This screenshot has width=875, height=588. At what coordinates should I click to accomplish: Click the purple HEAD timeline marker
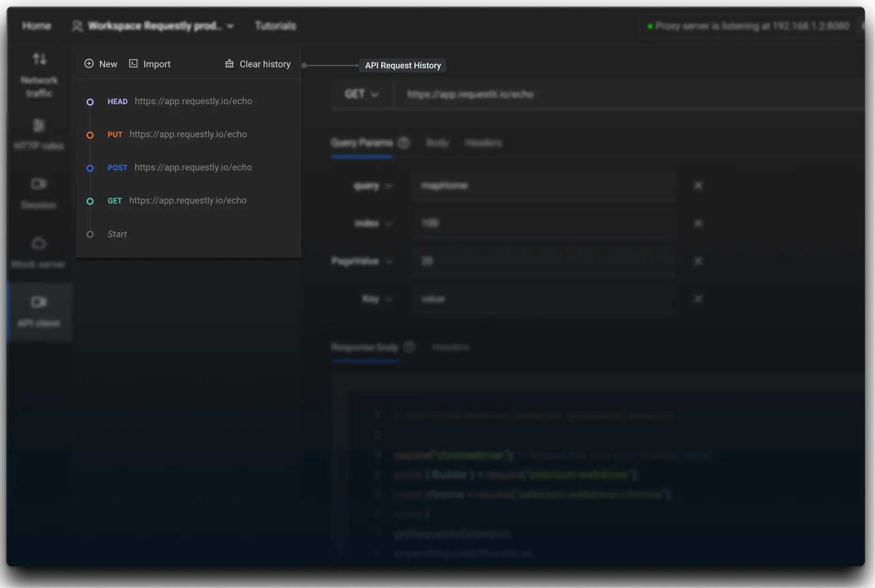pyautogui.click(x=90, y=102)
